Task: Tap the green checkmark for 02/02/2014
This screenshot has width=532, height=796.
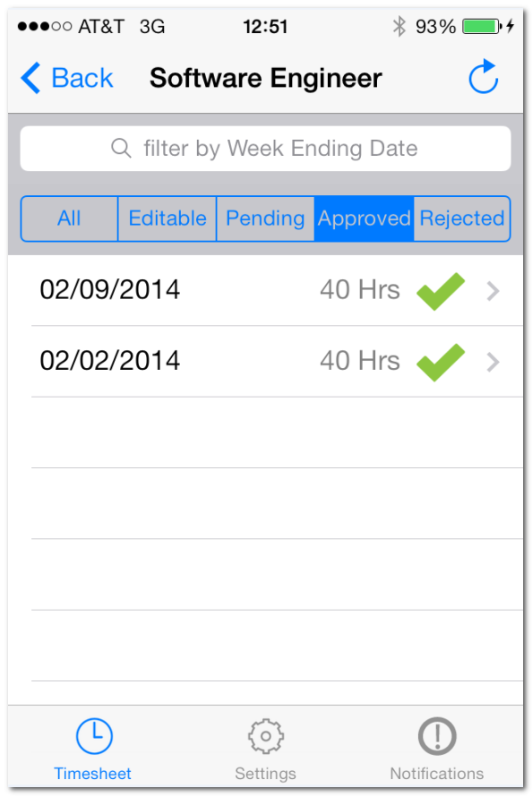Action: (441, 362)
